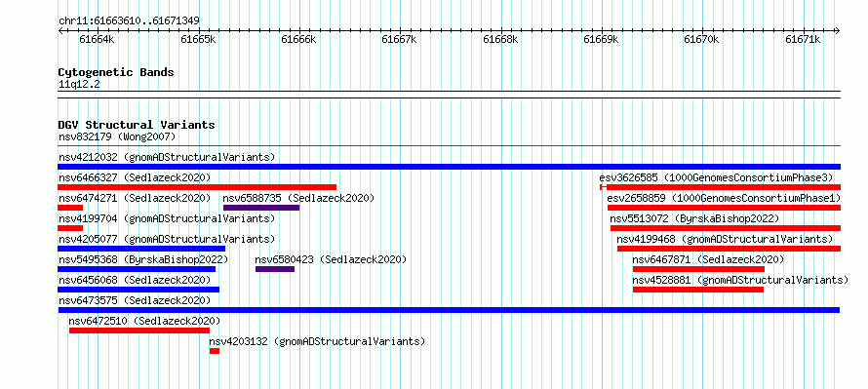Click the thin red line for nsv832179
The width and height of the screenshot is (868, 389).
tap(449, 146)
